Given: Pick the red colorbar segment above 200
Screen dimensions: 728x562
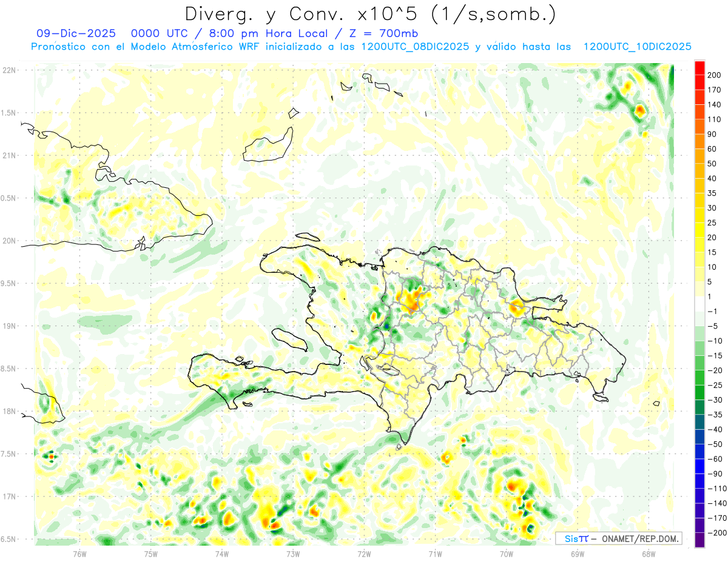Looking at the screenshot, I should (x=699, y=68).
